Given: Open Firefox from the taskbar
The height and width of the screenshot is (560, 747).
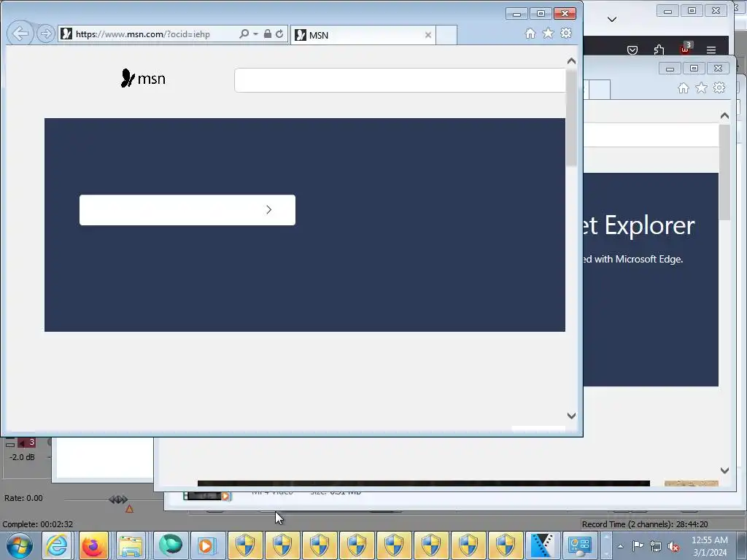Looking at the screenshot, I should [93, 545].
